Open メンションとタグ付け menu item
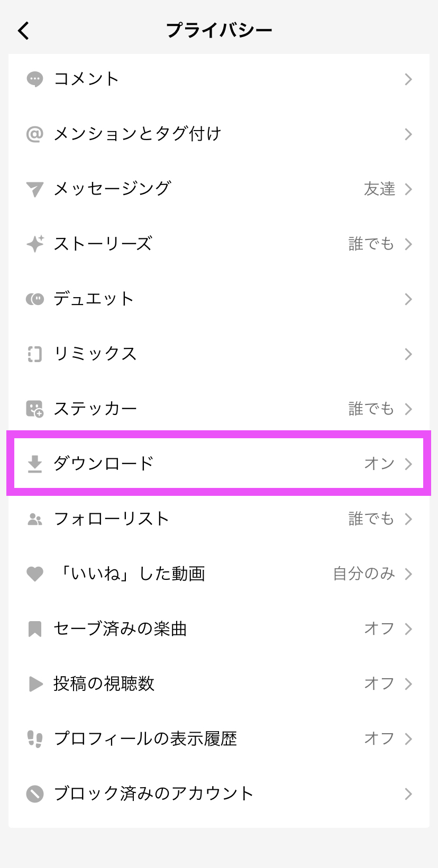The height and width of the screenshot is (868, 438). (x=219, y=134)
